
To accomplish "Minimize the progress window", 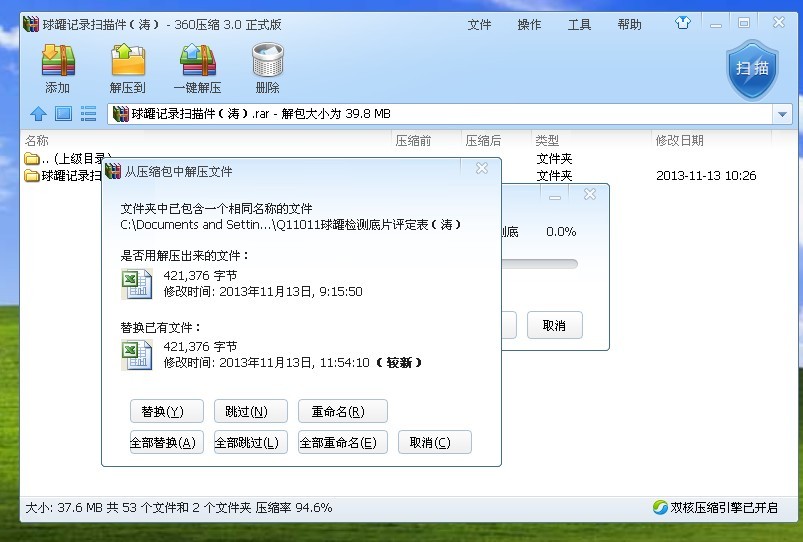I will click(555, 195).
